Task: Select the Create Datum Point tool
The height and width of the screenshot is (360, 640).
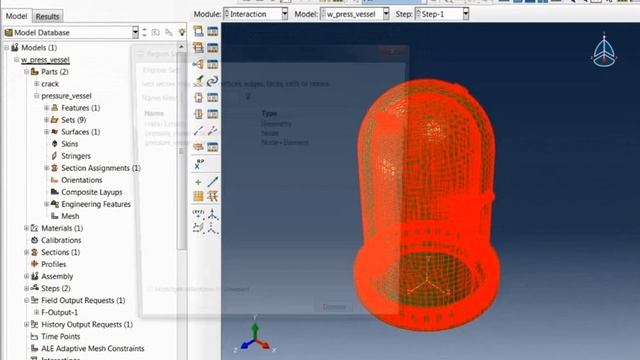Action: (x=198, y=182)
